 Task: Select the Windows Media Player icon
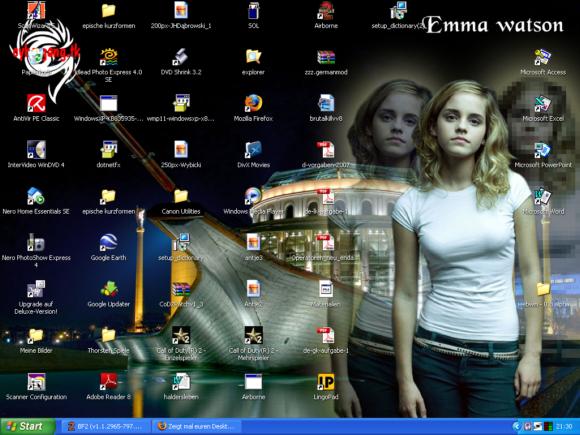pos(253,196)
